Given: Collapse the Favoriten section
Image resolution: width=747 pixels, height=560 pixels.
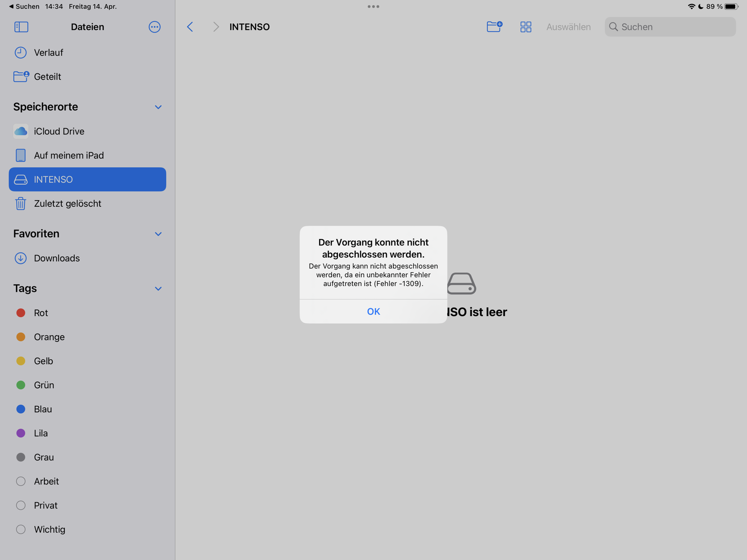Looking at the screenshot, I should (158, 234).
